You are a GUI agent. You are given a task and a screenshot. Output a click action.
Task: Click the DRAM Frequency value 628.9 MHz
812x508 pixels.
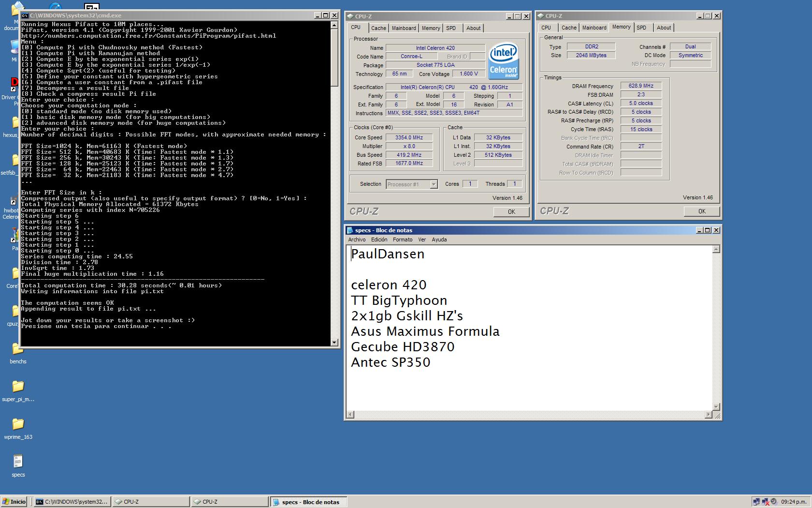click(641, 86)
